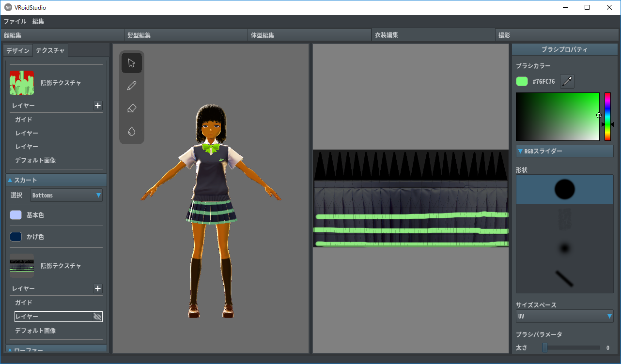
Task: Open the skirt 陰影テクスチャ thumbnail
Action: (22, 266)
